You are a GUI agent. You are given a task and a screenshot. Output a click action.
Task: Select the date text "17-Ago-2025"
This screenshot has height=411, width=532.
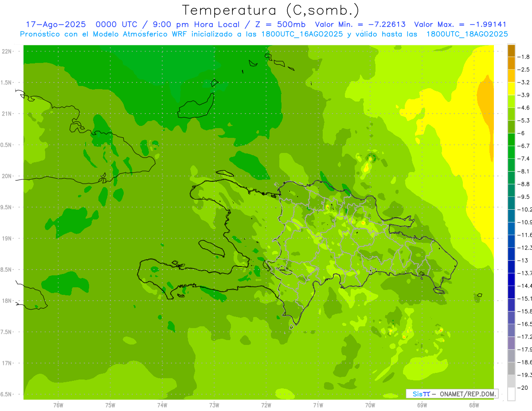[x=55, y=24]
